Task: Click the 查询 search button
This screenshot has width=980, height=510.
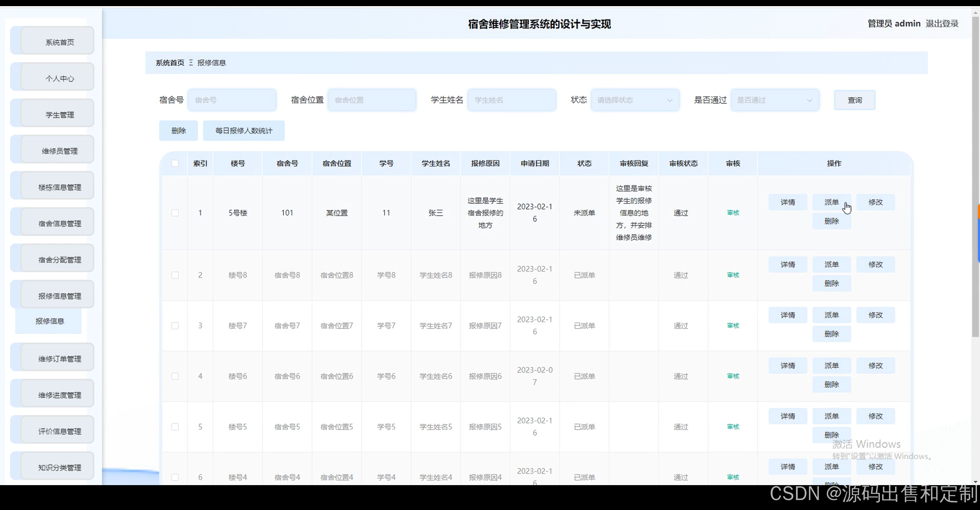Action: pyautogui.click(x=854, y=100)
